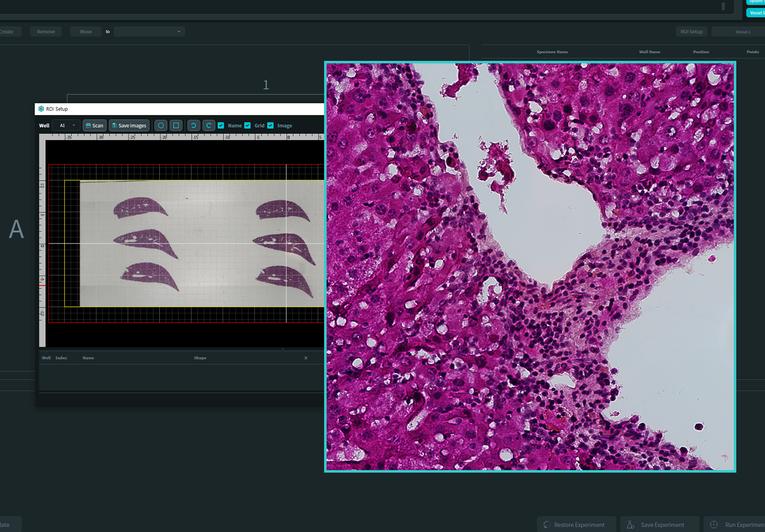
Task: Click the Move button
Action: (86, 32)
